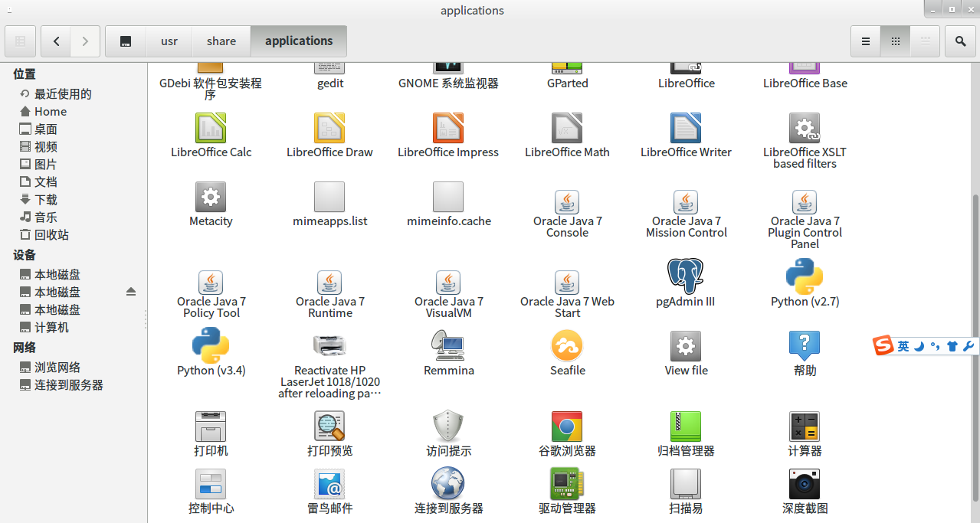Open the 计算器 calculator icon
Image resolution: width=980 pixels, height=523 pixels.
click(x=805, y=427)
